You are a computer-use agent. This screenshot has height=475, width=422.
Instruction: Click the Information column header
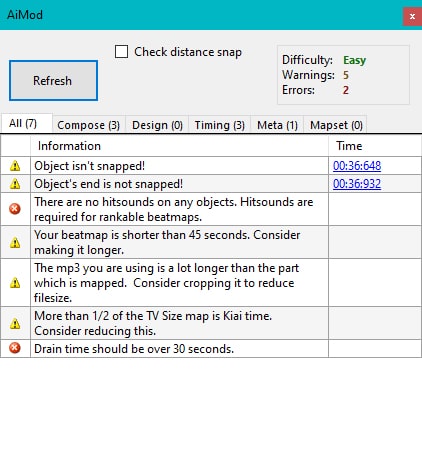click(179, 146)
